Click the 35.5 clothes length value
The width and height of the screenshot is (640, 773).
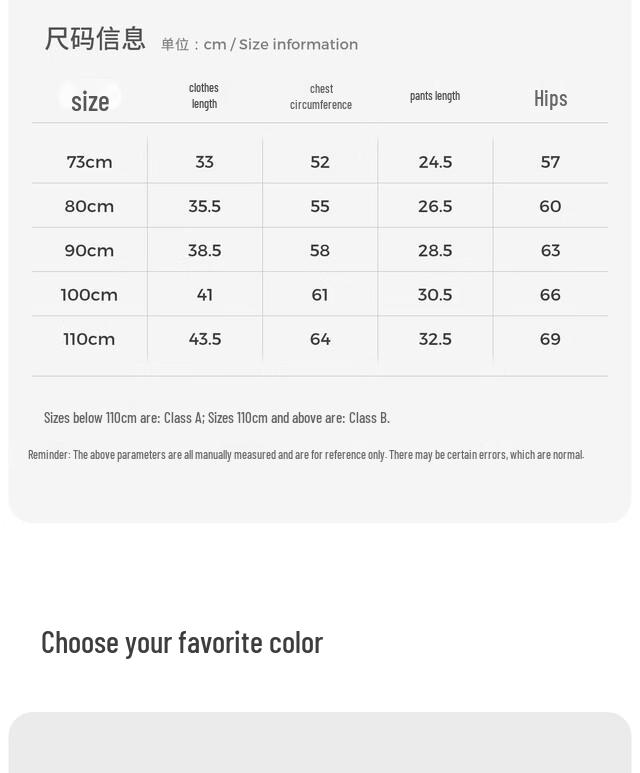205,206
